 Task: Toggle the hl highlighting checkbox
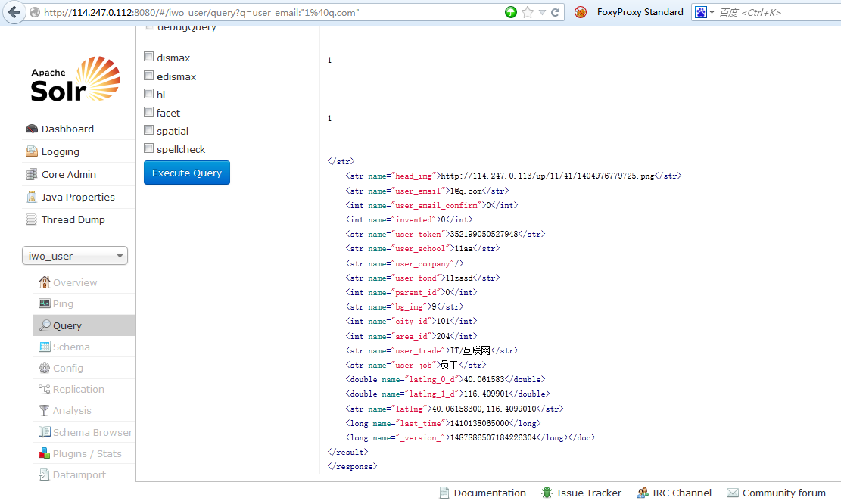(149, 94)
